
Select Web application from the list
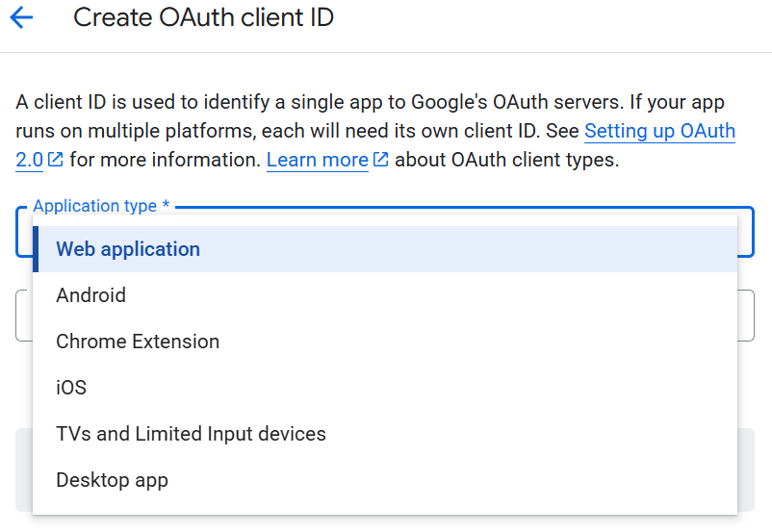tap(385, 249)
